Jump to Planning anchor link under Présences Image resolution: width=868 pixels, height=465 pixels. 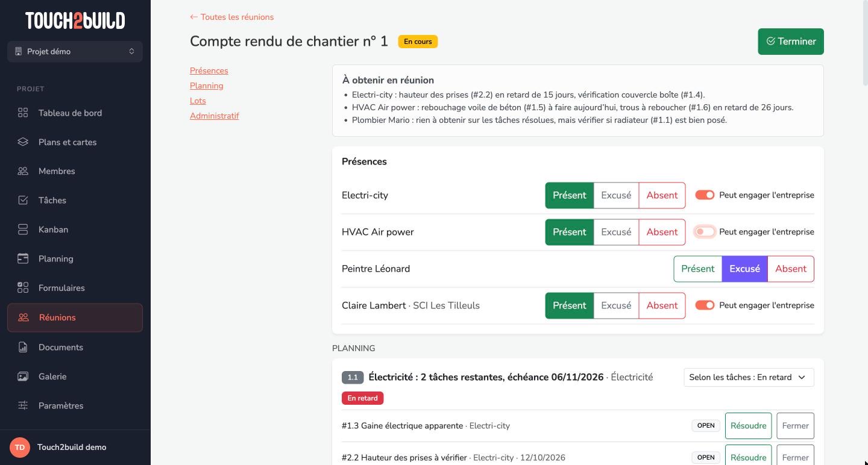coord(206,86)
